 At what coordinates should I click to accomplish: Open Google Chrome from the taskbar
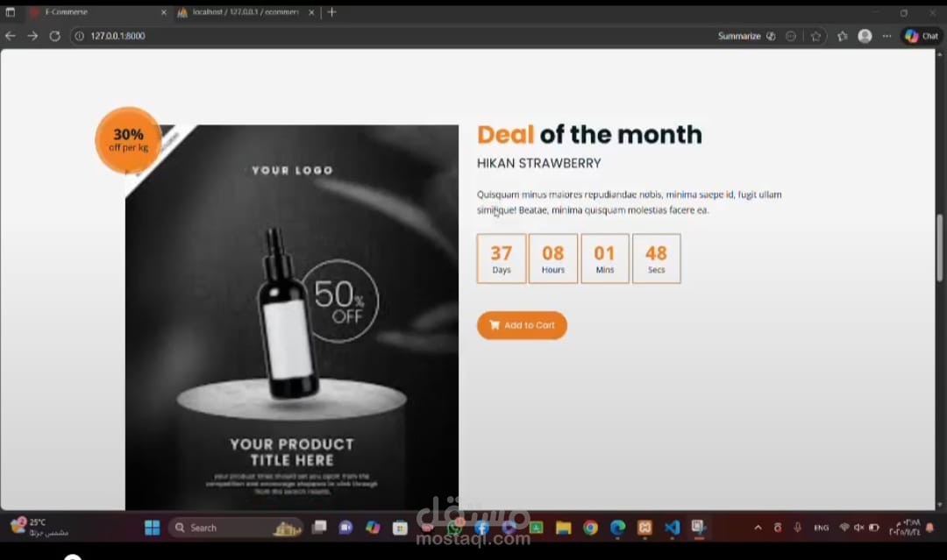click(x=590, y=528)
